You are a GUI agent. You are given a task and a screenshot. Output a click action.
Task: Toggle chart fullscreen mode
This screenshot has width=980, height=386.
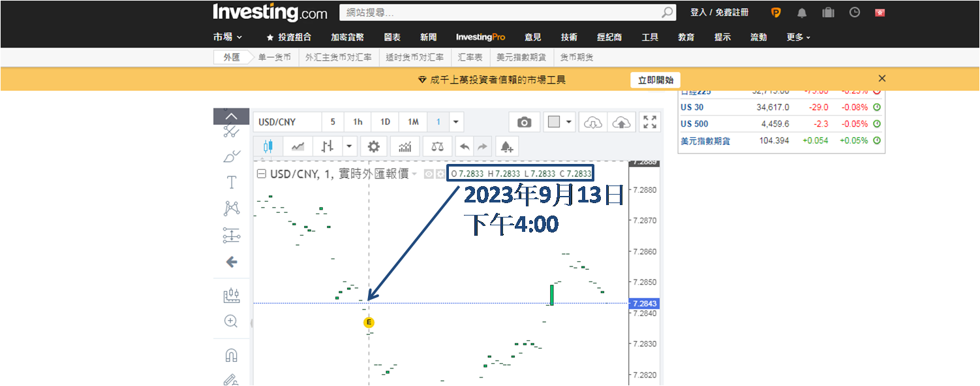pos(650,122)
